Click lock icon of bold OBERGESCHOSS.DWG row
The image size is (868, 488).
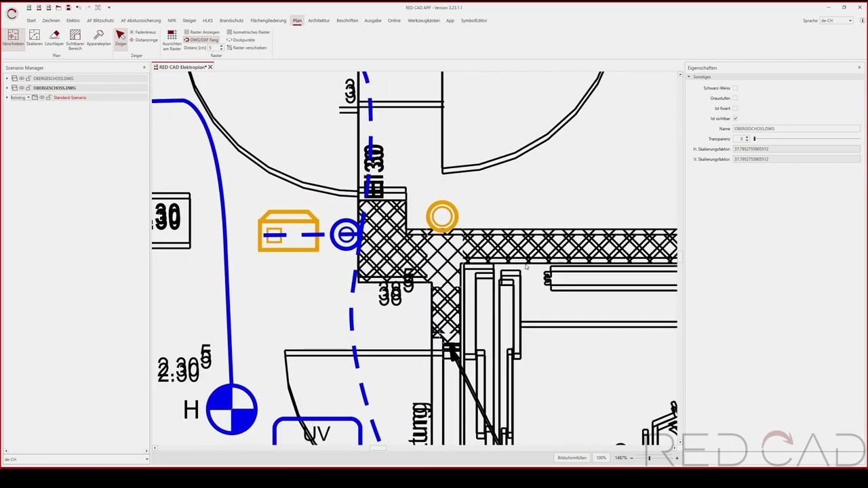tap(28, 87)
